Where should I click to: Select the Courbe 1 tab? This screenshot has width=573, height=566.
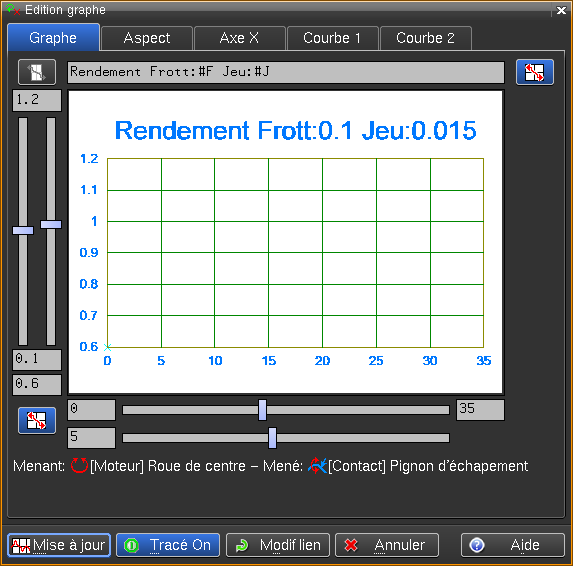pyautogui.click(x=332, y=38)
